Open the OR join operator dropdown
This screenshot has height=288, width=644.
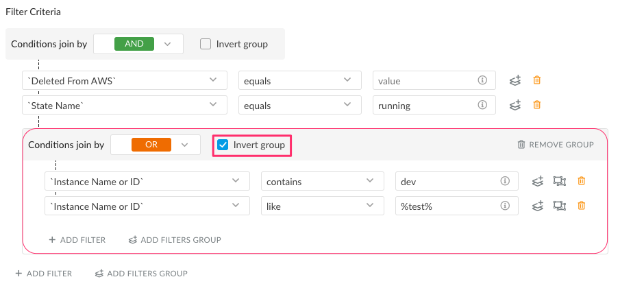(156, 145)
